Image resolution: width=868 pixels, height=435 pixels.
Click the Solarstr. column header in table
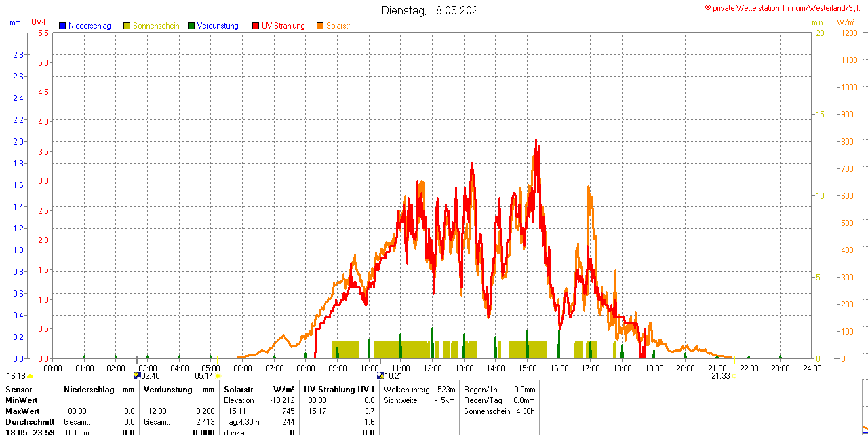click(x=239, y=390)
